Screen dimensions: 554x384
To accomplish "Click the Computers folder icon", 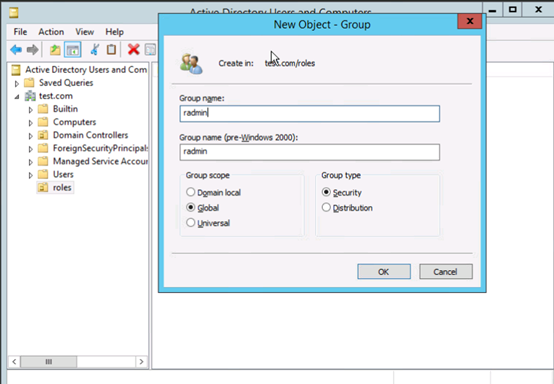I will [x=43, y=122].
